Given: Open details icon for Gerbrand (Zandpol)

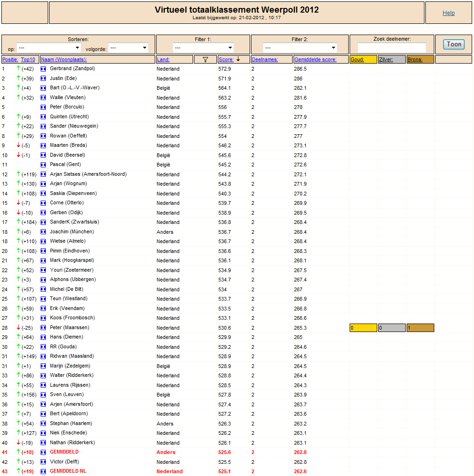Looking at the screenshot, I should (x=43, y=69).
